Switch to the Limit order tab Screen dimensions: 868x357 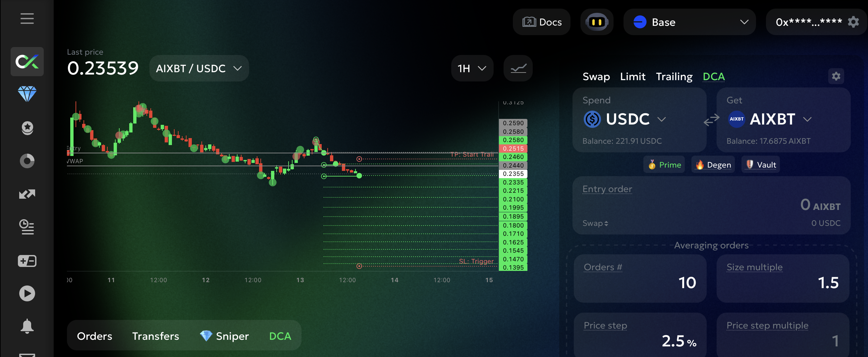click(633, 76)
